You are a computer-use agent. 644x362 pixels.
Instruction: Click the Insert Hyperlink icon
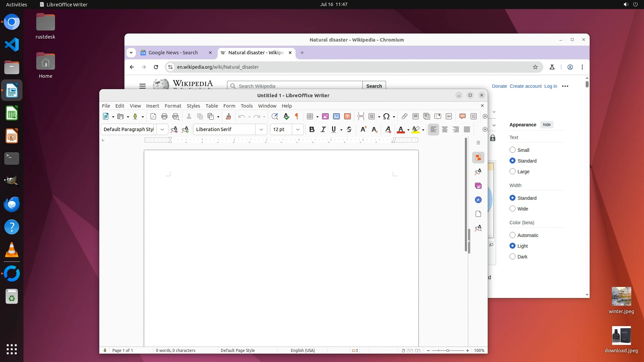[x=404, y=116]
